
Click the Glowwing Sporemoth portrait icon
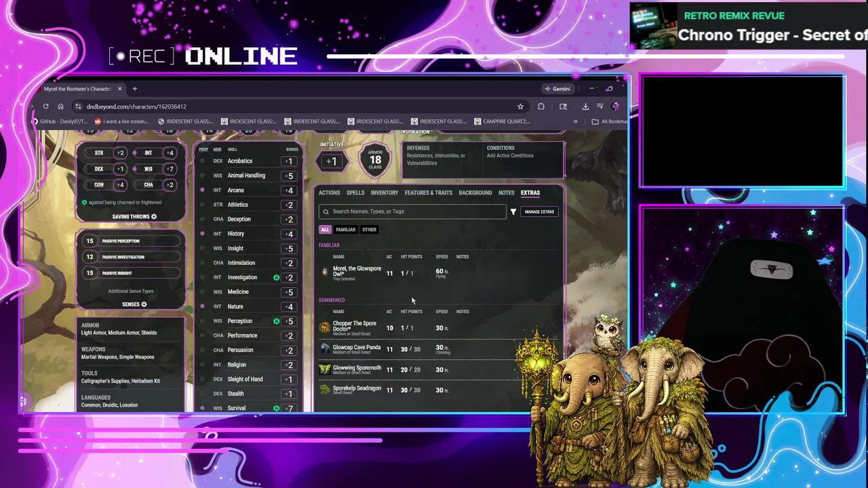(325, 369)
